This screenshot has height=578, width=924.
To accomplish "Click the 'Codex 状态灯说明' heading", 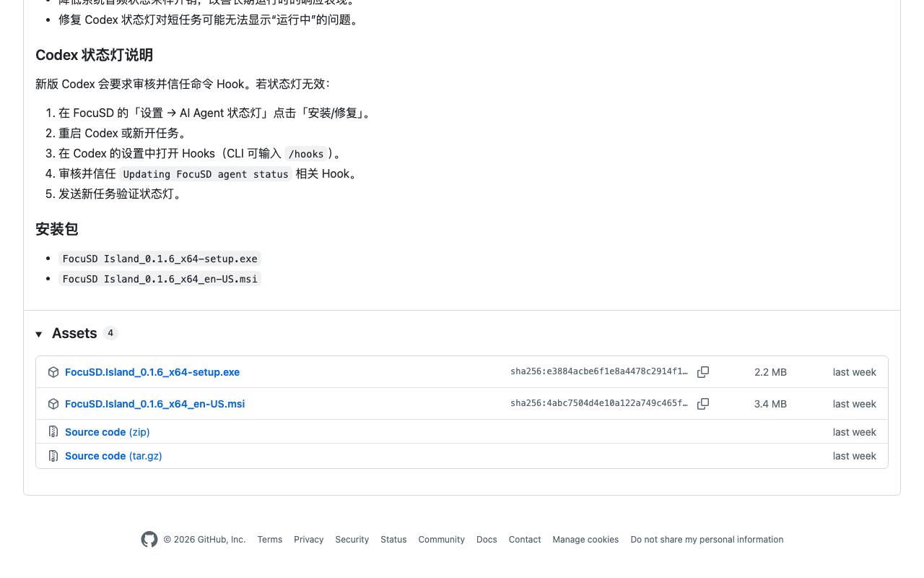I will click(94, 56).
